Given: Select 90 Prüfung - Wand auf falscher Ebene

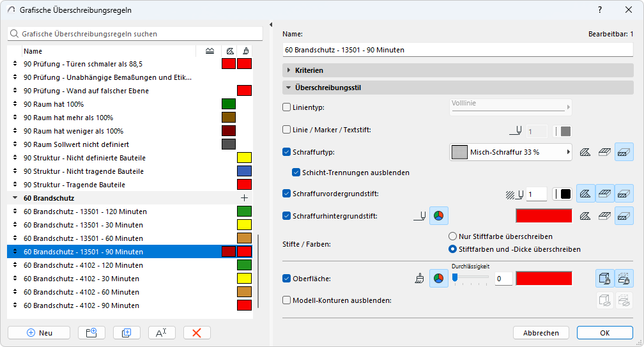Looking at the screenshot, I should (x=130, y=91).
